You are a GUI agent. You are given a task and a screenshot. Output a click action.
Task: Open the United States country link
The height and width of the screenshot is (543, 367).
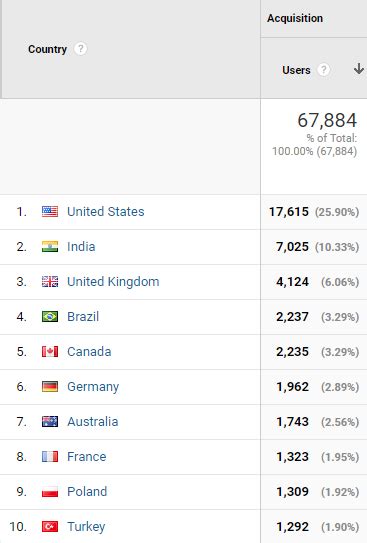click(x=106, y=212)
